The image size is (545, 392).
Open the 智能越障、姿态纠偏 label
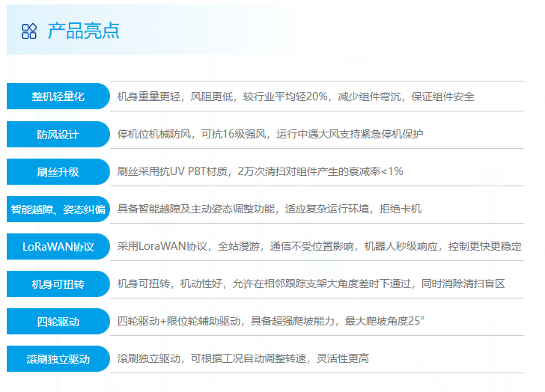point(58,209)
